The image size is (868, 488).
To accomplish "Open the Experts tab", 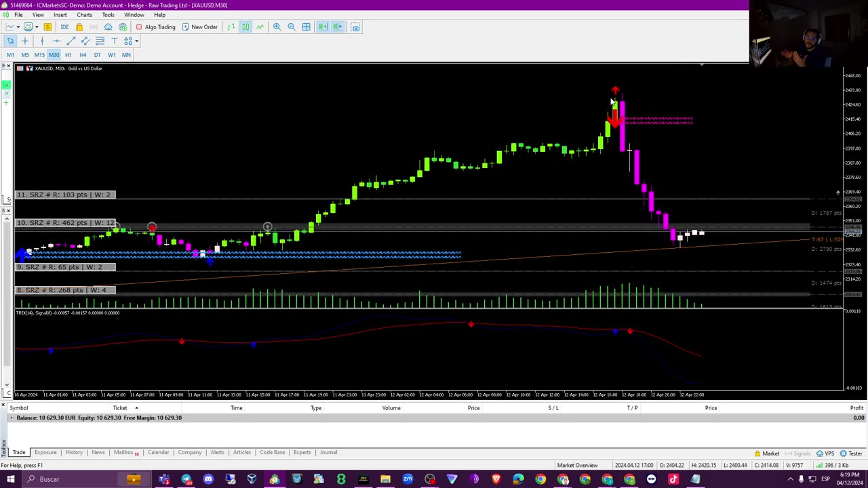I will [x=302, y=452].
